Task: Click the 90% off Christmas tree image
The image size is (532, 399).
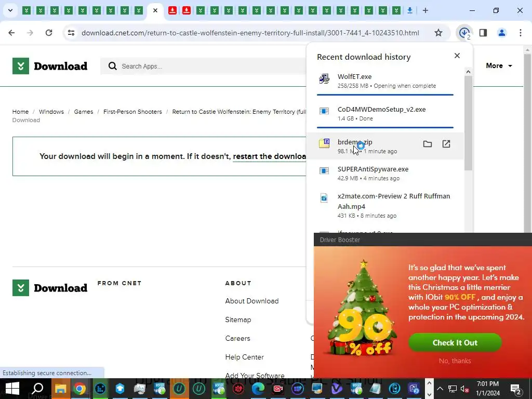Action: tap(363, 308)
